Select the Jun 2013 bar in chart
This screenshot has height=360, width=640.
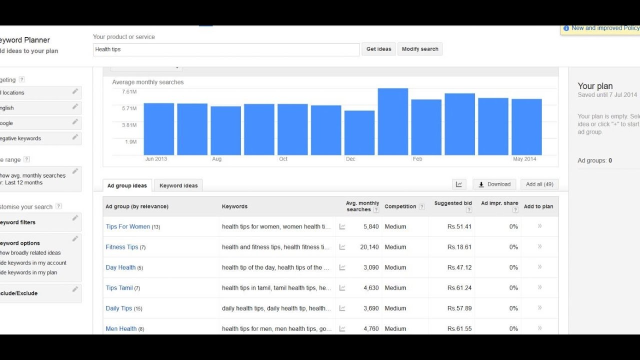(x=159, y=129)
